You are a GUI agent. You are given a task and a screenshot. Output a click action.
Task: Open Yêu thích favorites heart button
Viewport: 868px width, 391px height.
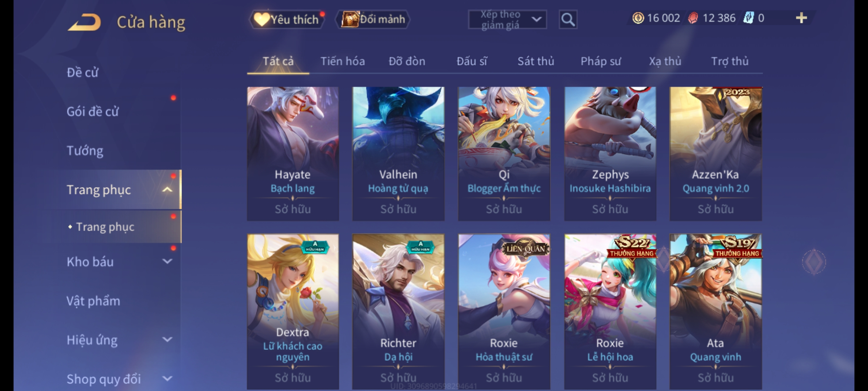point(287,19)
